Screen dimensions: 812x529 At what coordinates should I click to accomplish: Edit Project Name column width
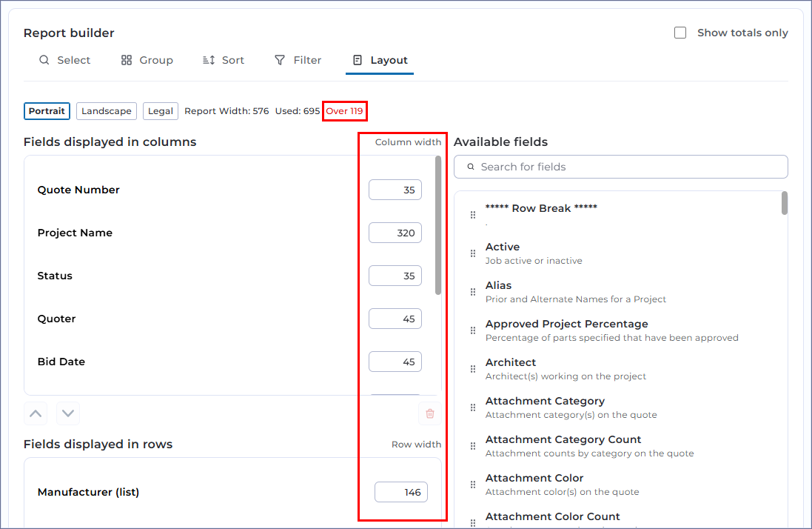pos(395,233)
